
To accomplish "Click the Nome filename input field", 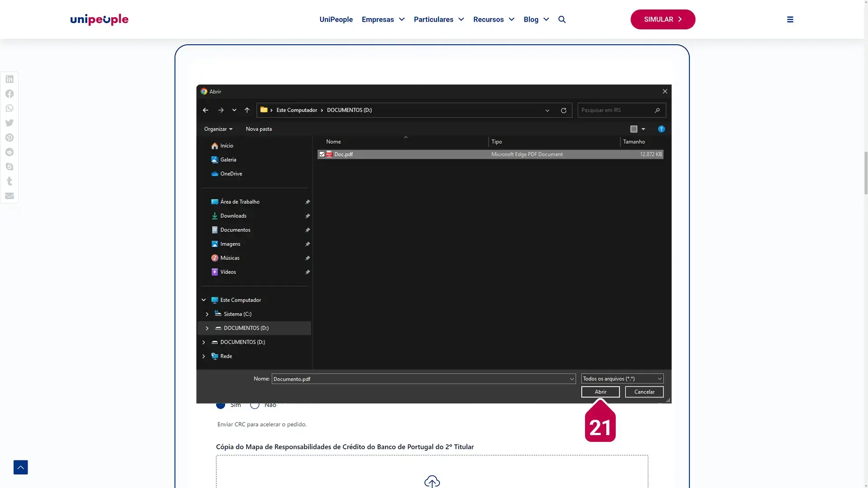I will (x=420, y=379).
